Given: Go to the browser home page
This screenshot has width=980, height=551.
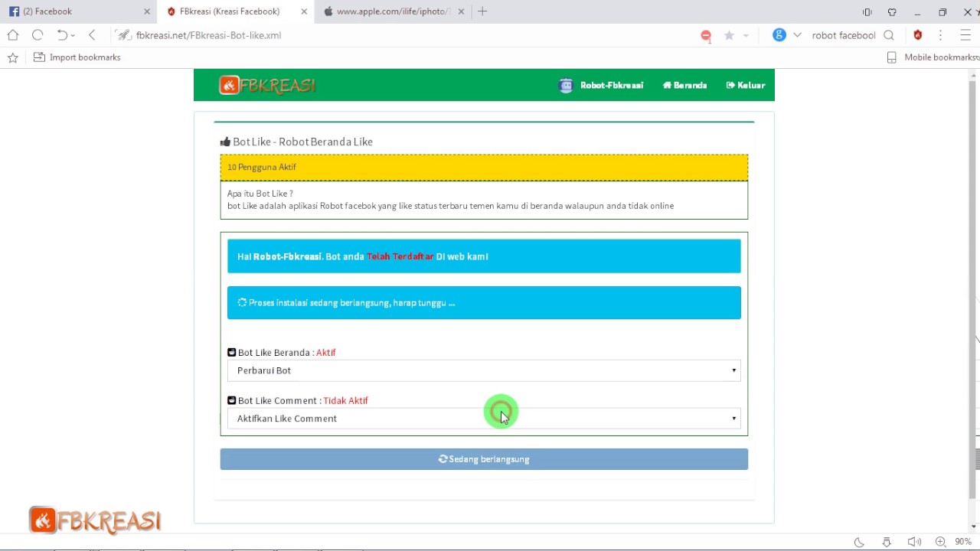Looking at the screenshot, I should coord(12,35).
